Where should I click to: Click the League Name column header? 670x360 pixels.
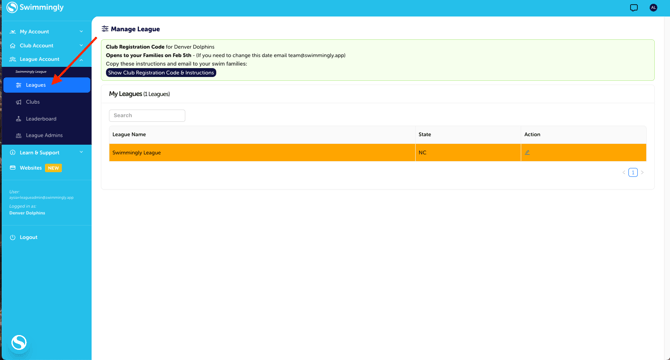pyautogui.click(x=129, y=134)
